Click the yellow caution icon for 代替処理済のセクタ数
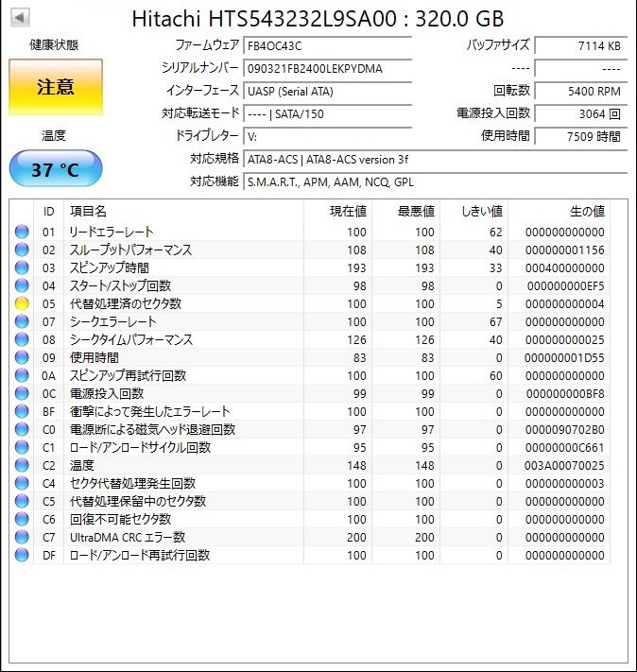 pos(22,303)
